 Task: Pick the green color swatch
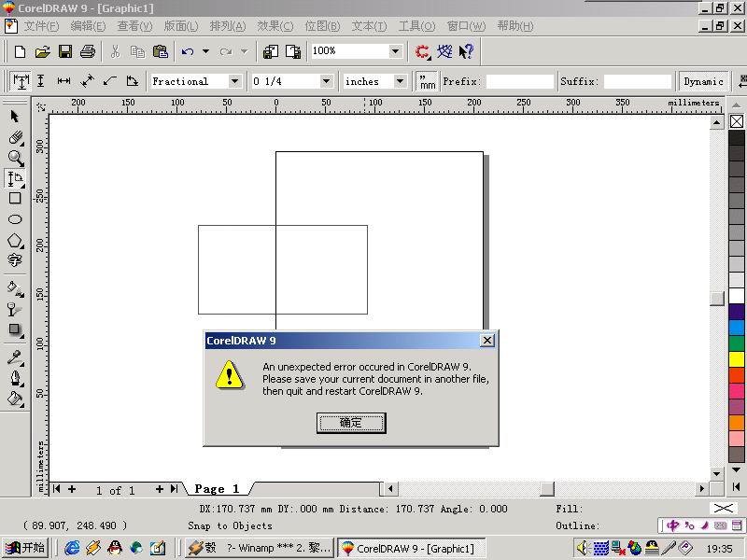coord(737,343)
